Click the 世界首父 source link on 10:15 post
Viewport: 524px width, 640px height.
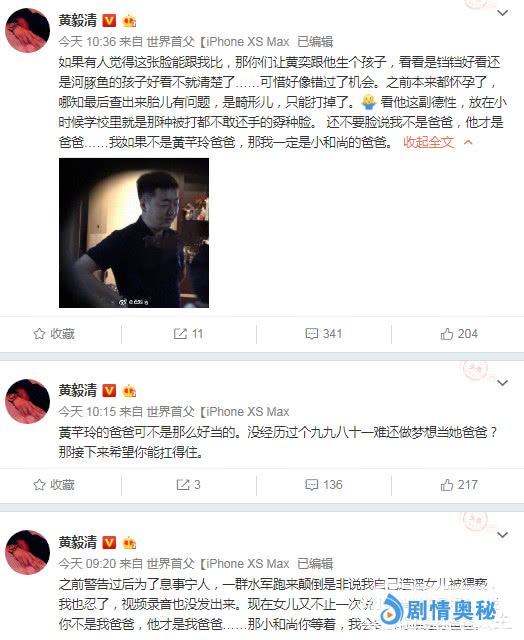(x=171, y=411)
